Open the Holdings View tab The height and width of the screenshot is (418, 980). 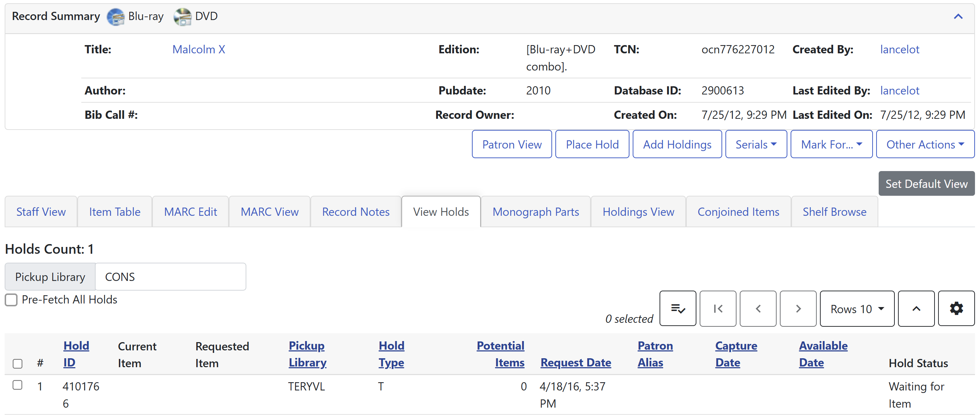coord(638,212)
